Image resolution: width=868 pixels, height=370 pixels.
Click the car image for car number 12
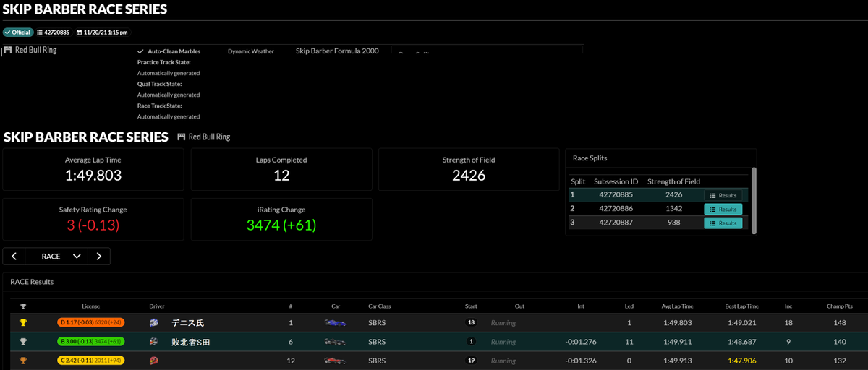point(336,361)
